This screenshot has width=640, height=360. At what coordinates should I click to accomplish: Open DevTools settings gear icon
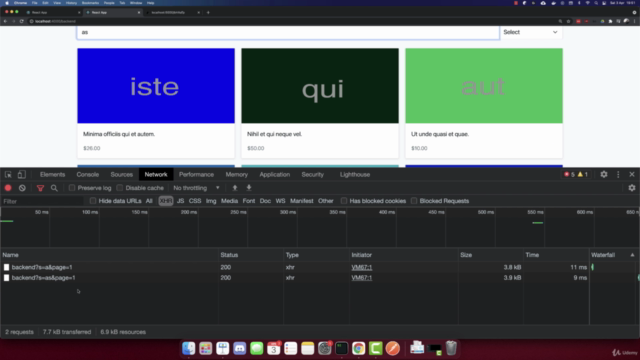click(604, 174)
